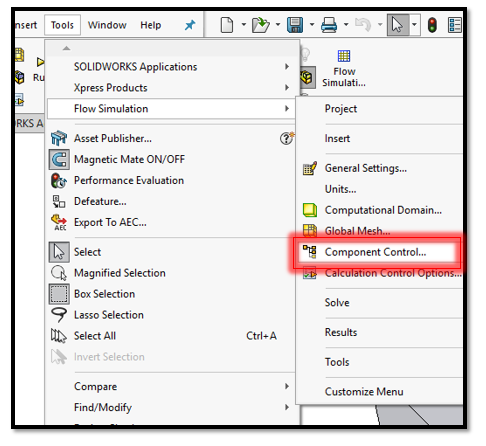Select Flow Simulation menu entry
Image resolution: width=486 pixels, height=446 pixels.
[171, 109]
